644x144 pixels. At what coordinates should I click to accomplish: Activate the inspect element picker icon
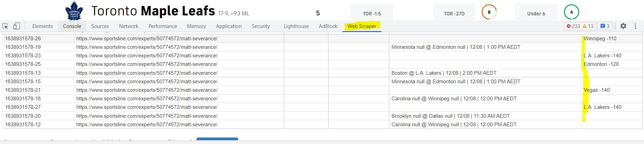point(5,26)
